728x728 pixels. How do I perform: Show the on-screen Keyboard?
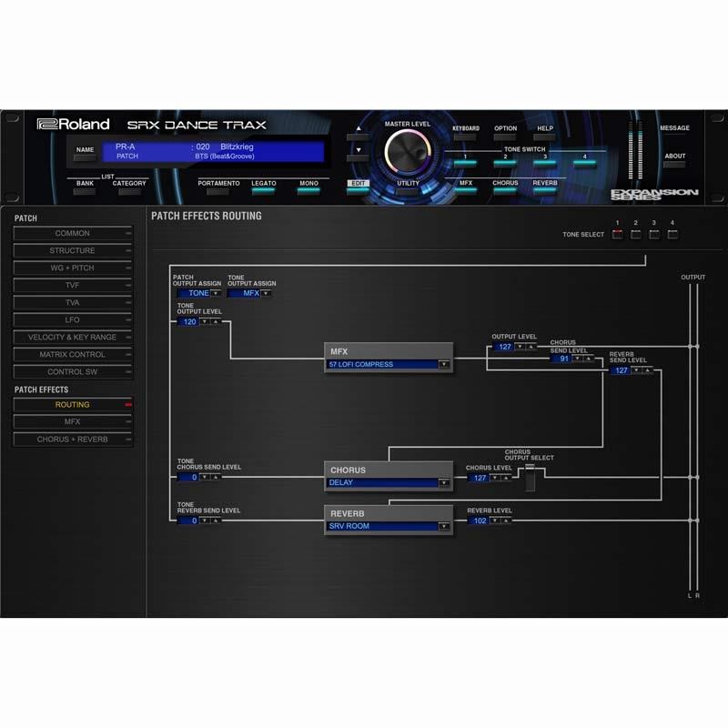pos(465,137)
